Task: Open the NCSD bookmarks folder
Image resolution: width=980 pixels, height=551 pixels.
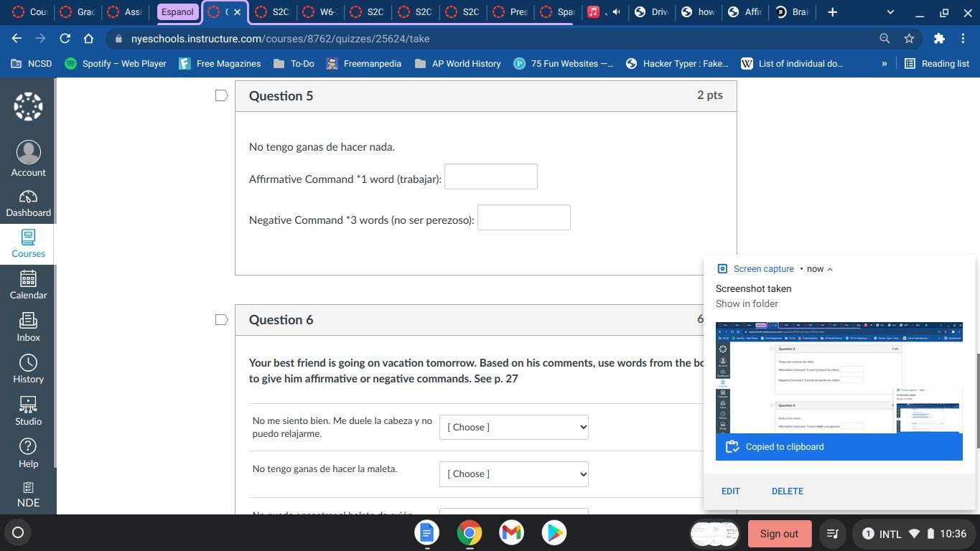Action: tap(32, 64)
